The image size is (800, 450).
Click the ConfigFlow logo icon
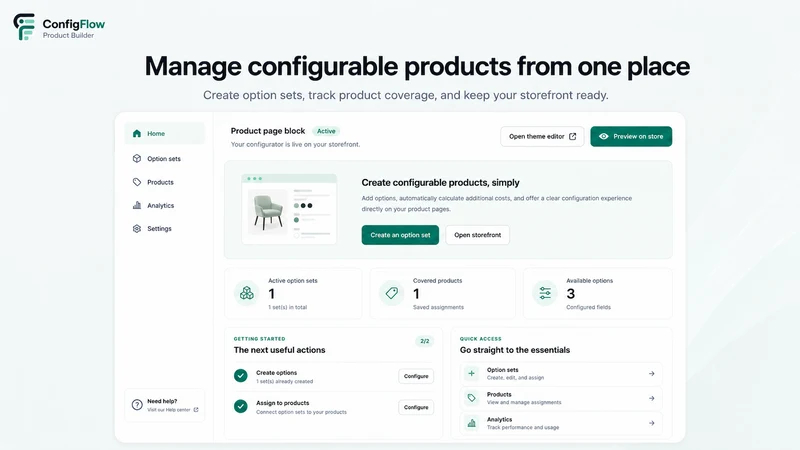point(24,27)
